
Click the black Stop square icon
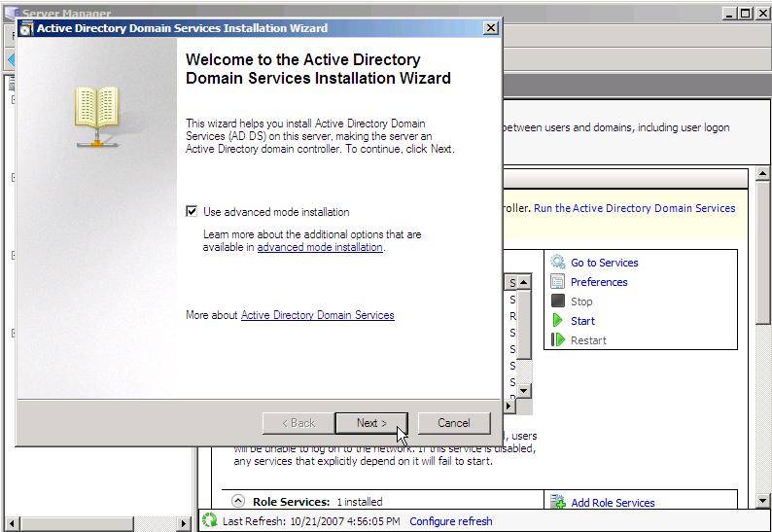click(x=558, y=301)
